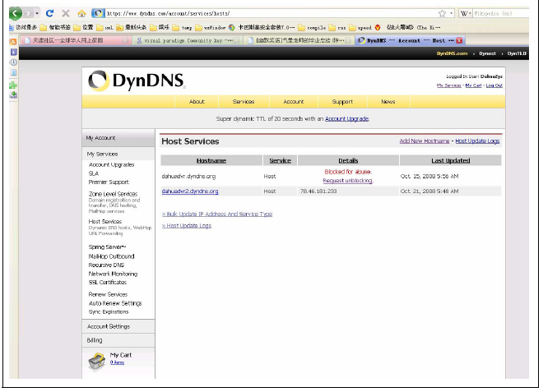
Task: Open the About navigation menu
Action: click(x=197, y=102)
